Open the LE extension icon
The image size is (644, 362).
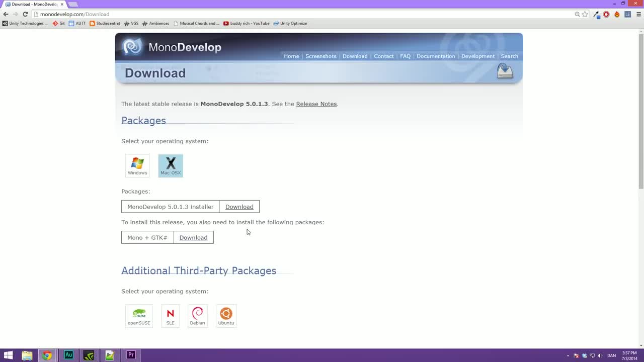(x=628, y=14)
